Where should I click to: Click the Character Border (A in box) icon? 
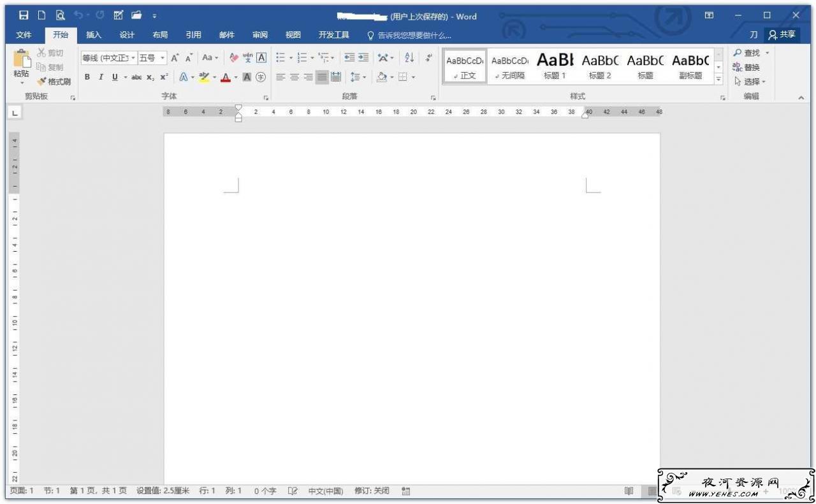coord(261,58)
